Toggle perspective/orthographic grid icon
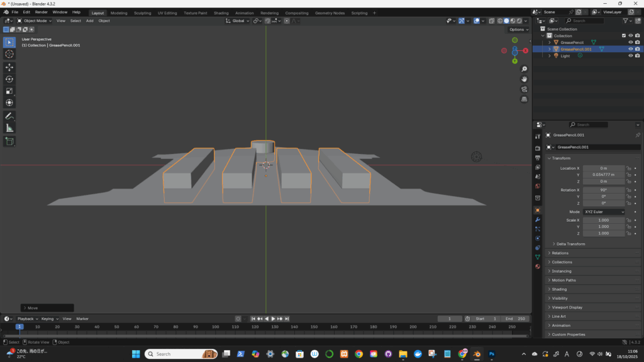Image resolution: width=644 pixels, height=362 pixels. 524,99
